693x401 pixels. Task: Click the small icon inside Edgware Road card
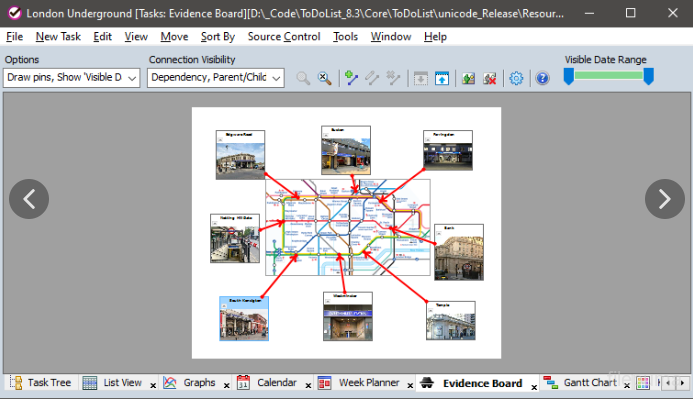pos(220,140)
